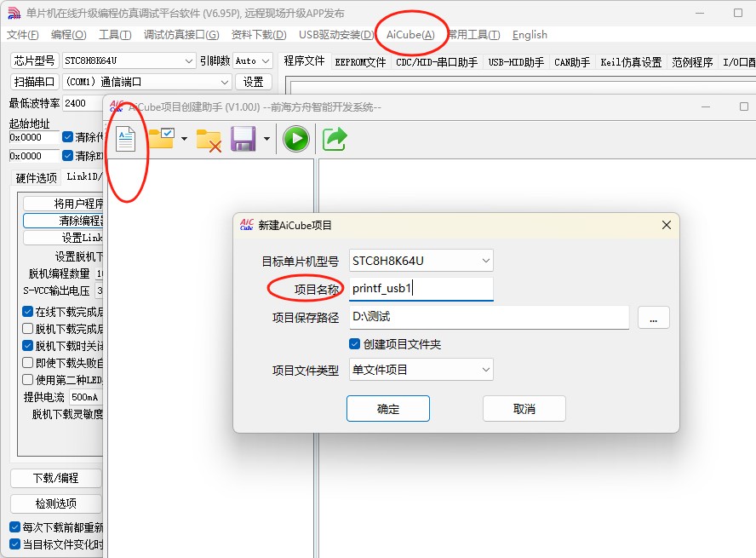
Task: Open the 目标单片机型号 dropdown
Action: pyautogui.click(x=421, y=261)
